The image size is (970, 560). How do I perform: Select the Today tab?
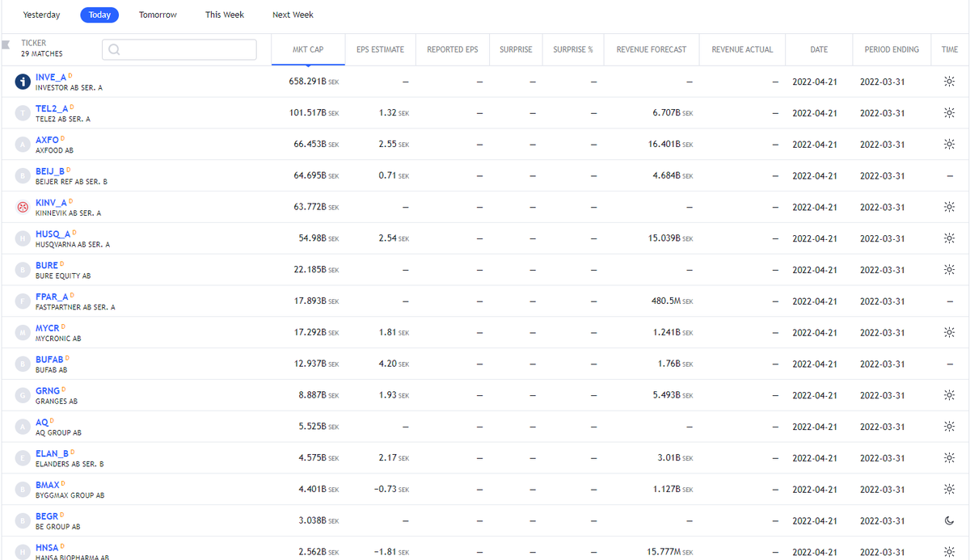point(100,15)
